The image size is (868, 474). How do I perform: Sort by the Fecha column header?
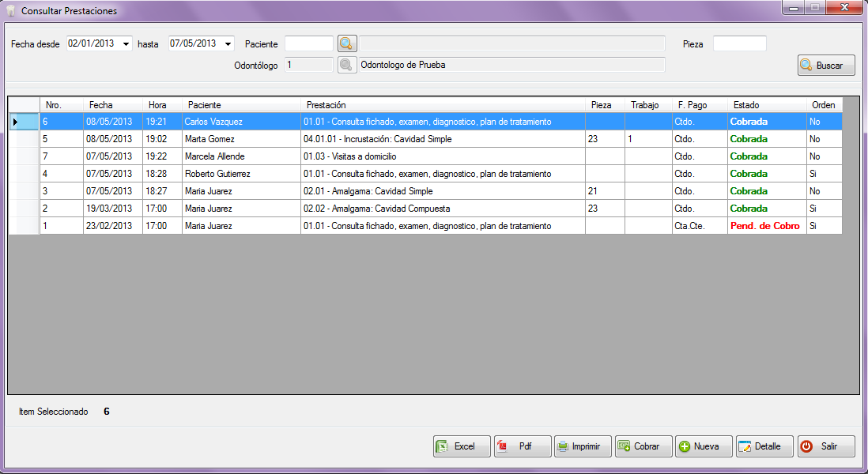coord(112,105)
